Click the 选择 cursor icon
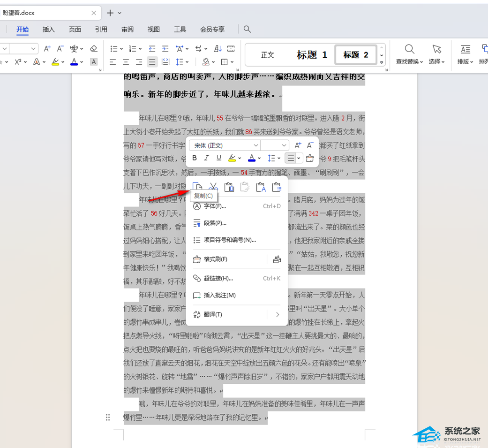This screenshot has height=448, width=488. [436, 49]
